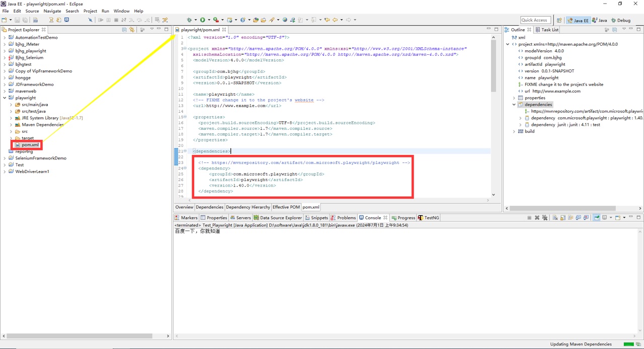Open the Navigate menu
644x349 pixels.
(x=52, y=11)
